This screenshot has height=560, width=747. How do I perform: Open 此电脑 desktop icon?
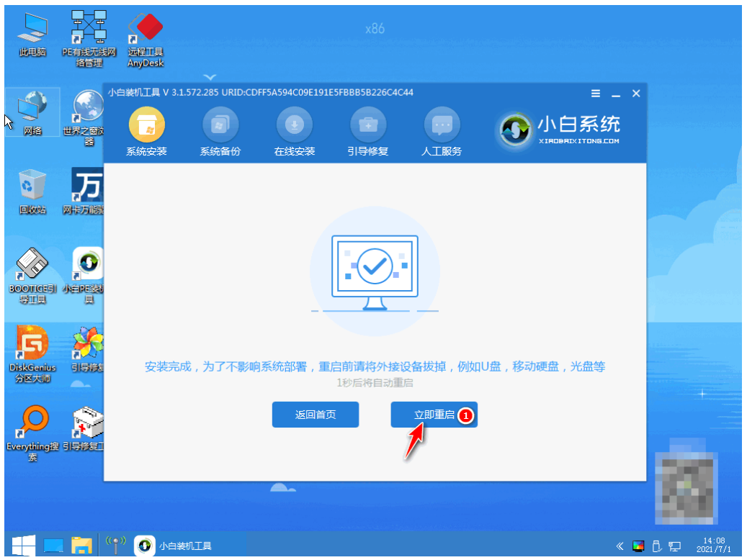coord(32,35)
